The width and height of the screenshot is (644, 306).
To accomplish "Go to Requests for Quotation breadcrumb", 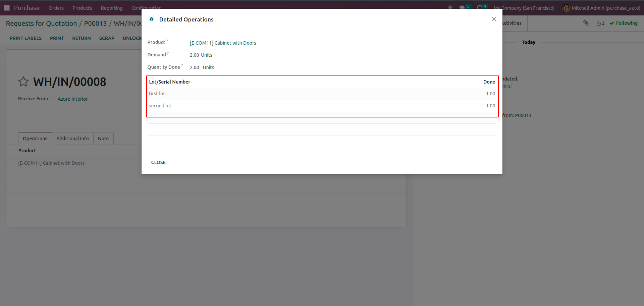I will pos(42,23).
